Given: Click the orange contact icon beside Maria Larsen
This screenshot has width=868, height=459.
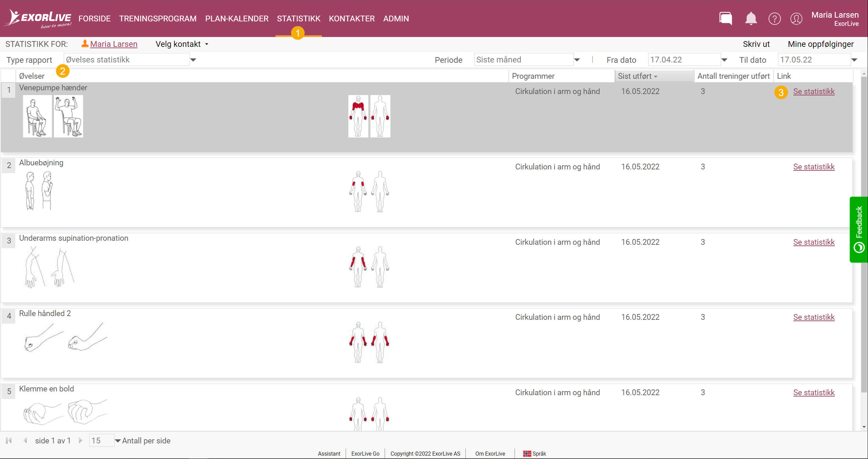Looking at the screenshot, I should (x=85, y=44).
